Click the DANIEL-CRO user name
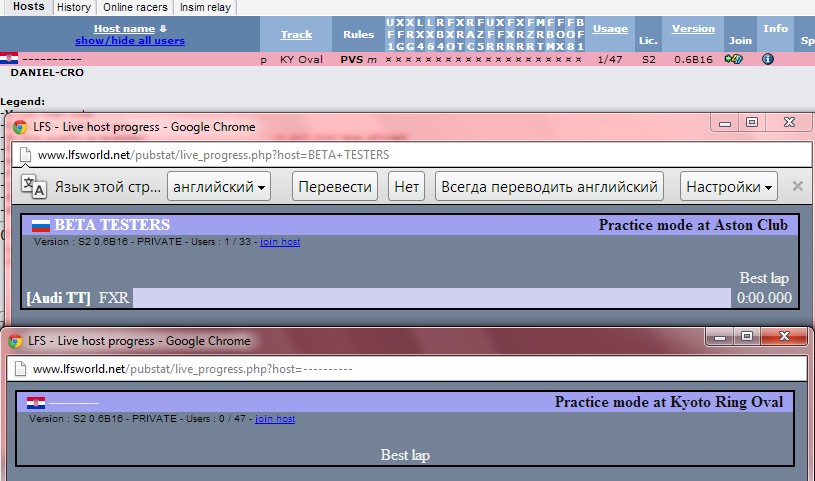The height and width of the screenshot is (481, 815). coord(47,73)
